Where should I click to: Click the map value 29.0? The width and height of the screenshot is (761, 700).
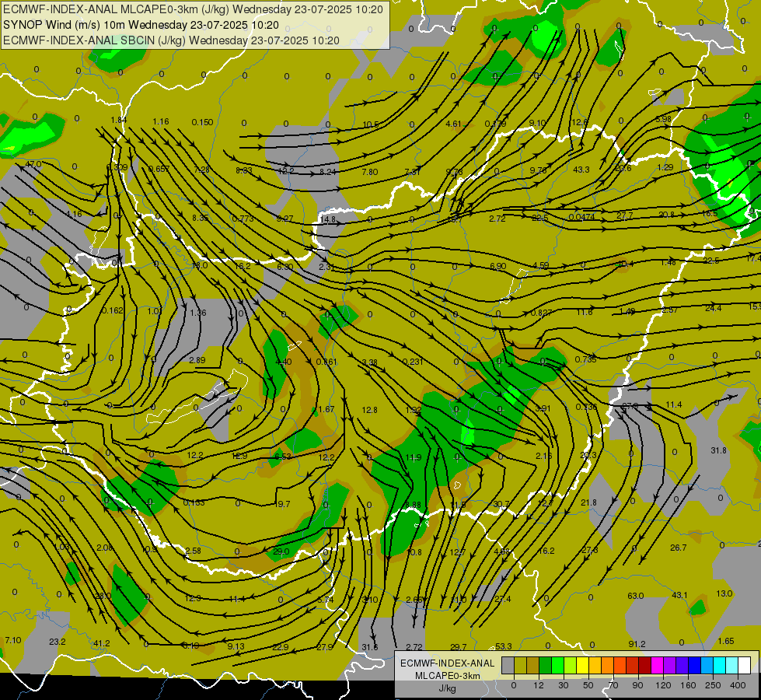pyautogui.click(x=281, y=551)
